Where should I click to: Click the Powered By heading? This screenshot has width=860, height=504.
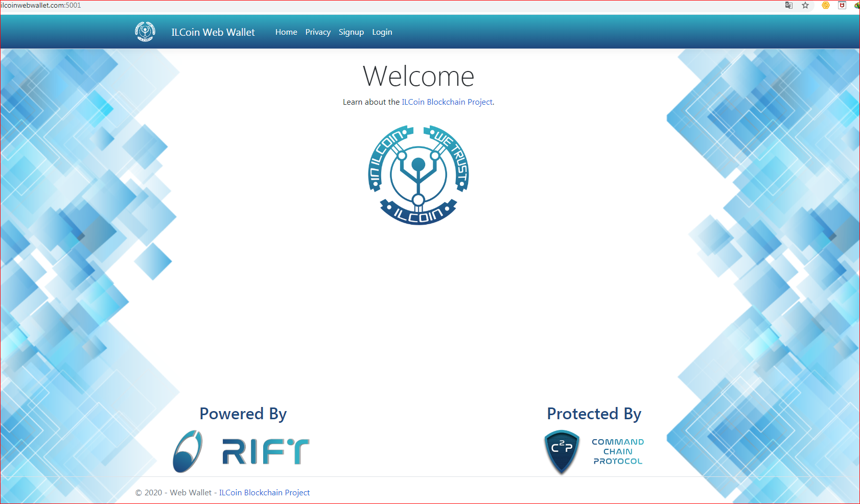(243, 414)
